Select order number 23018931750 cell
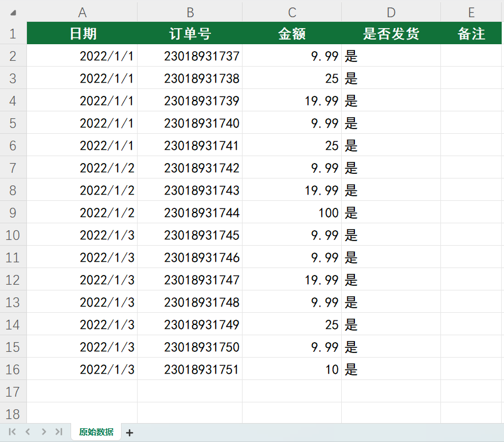The image size is (504, 442). pos(190,347)
